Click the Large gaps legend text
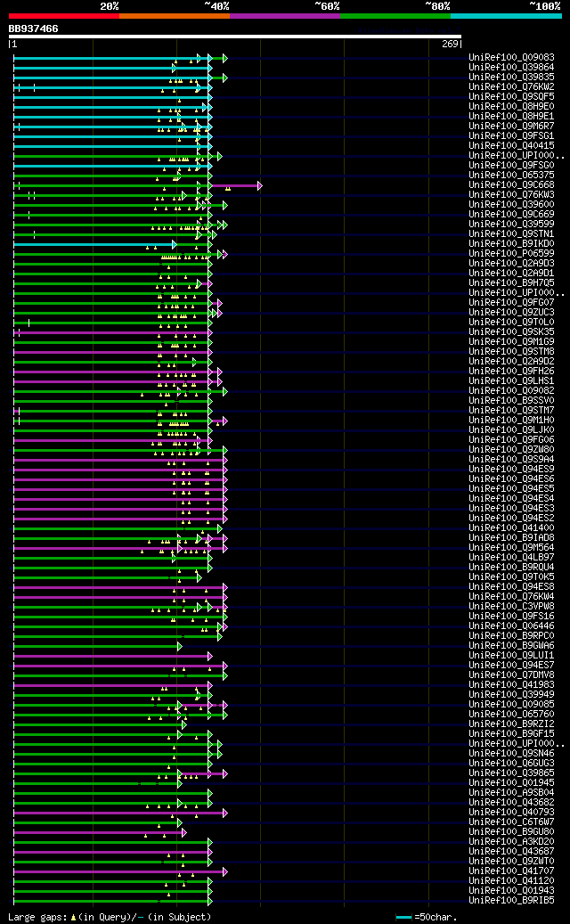The height and width of the screenshot is (924, 570). click(x=110, y=918)
